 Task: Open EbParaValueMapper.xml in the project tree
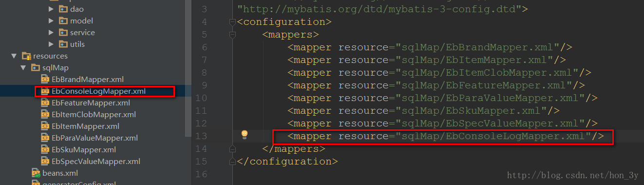pos(95,138)
